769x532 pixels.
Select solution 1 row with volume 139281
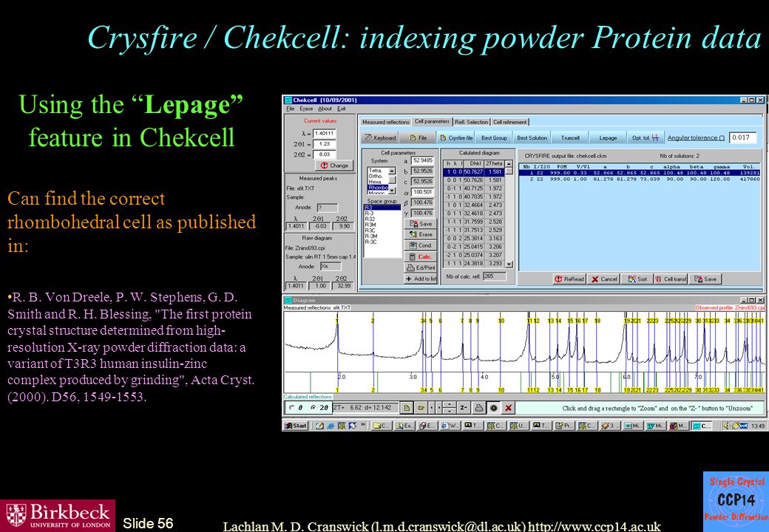[640, 173]
